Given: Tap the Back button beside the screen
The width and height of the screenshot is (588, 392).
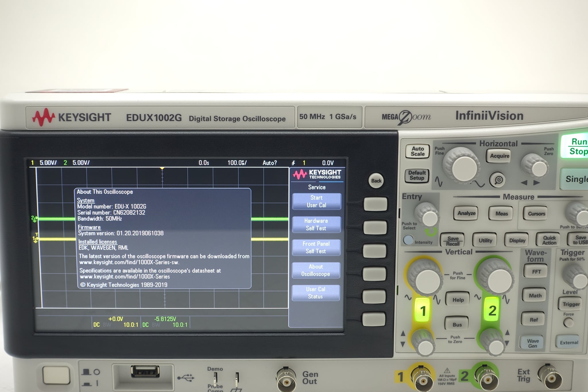Looking at the screenshot, I should click(376, 181).
